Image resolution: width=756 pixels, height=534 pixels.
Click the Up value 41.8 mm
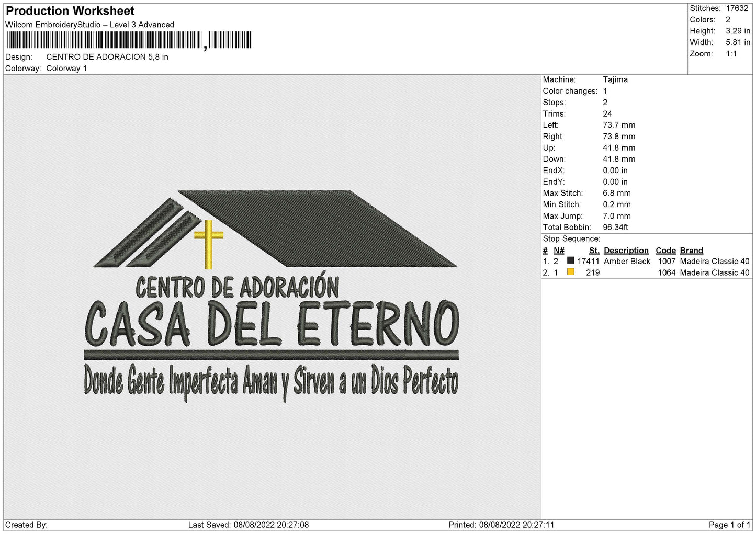pos(619,148)
